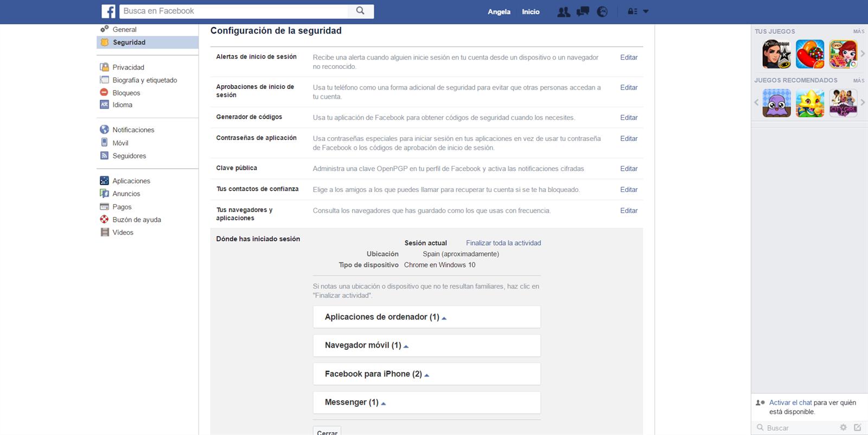Collapse Aplicaciones de ordenador (1) section

426,317
